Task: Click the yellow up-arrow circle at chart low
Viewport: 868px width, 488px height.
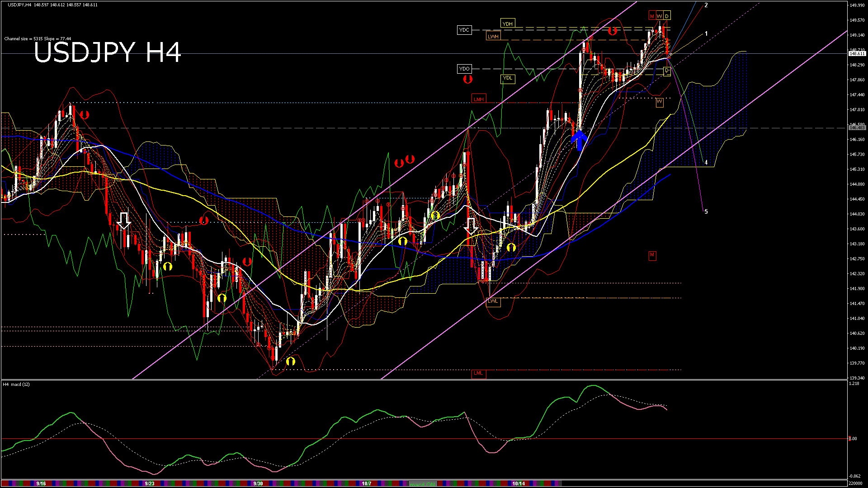Action: click(x=291, y=361)
